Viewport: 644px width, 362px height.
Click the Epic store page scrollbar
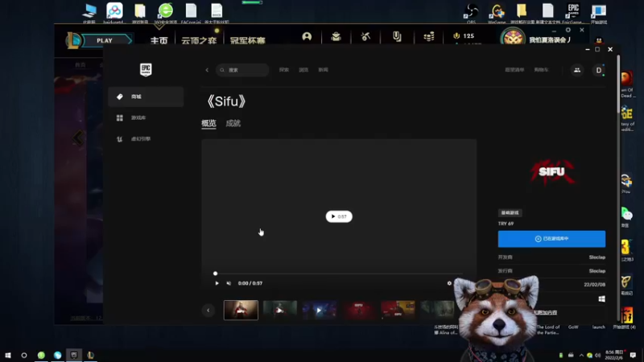pyautogui.click(x=618, y=84)
